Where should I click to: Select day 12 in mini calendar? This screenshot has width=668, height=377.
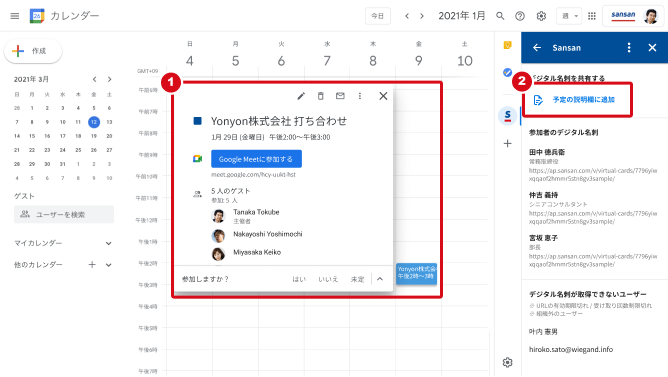click(x=94, y=122)
